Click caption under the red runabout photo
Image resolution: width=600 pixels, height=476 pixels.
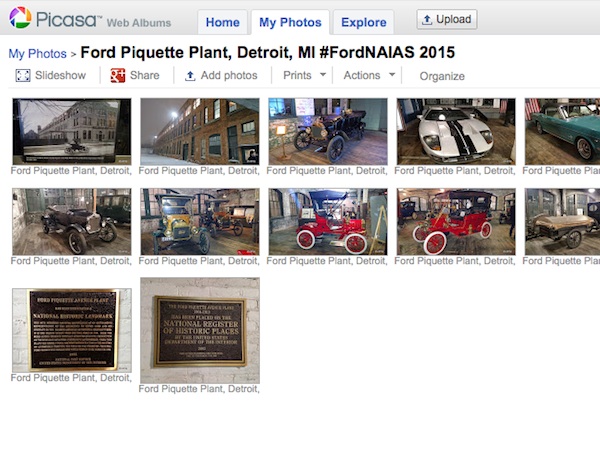pos(327,261)
